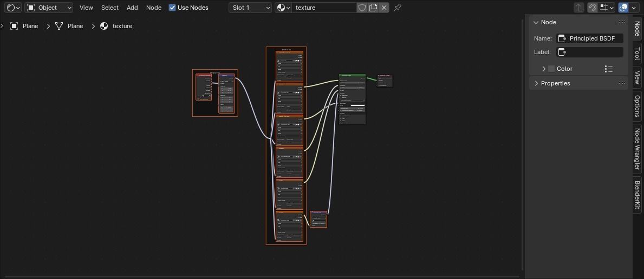Screen dimensions: 644x279
Task: Open the Select menu
Action: [109, 8]
